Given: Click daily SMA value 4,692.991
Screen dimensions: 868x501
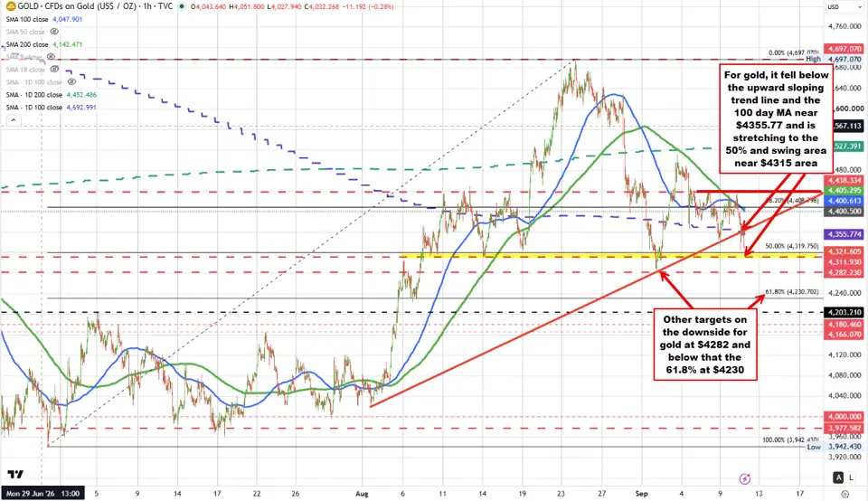Looking at the screenshot, I should [81, 108].
